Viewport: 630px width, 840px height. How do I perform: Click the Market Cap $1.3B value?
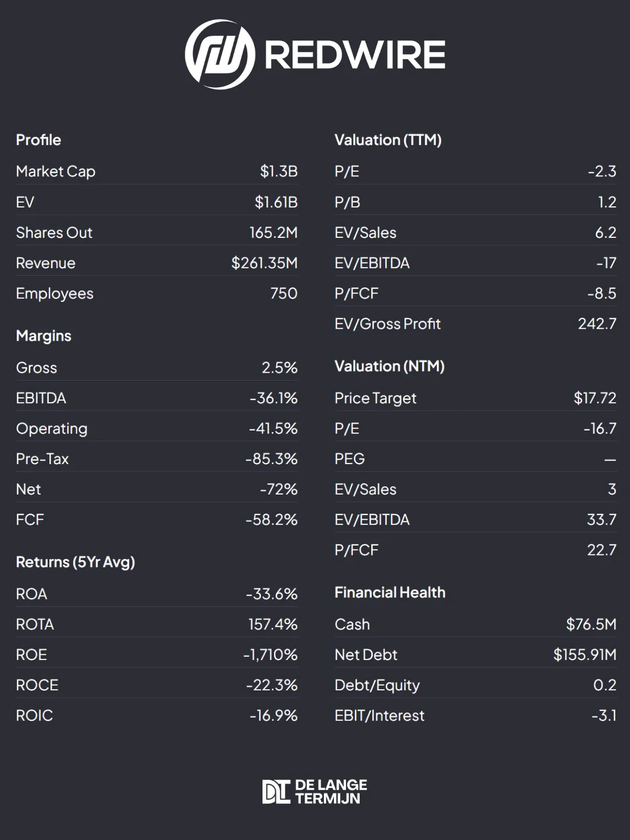click(x=279, y=171)
